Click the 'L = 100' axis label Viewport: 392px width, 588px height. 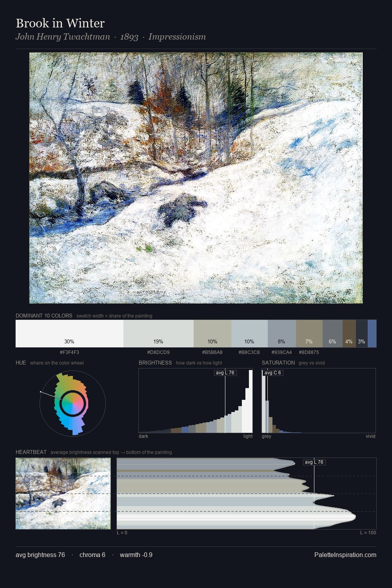pos(368,533)
